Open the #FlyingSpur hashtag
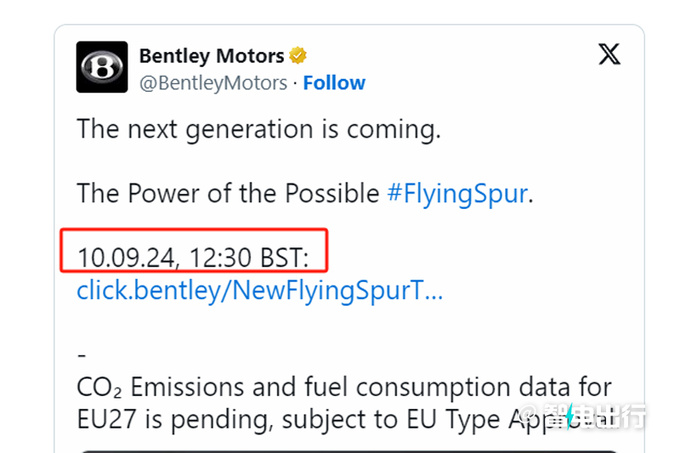The width and height of the screenshot is (680, 453). point(456,193)
